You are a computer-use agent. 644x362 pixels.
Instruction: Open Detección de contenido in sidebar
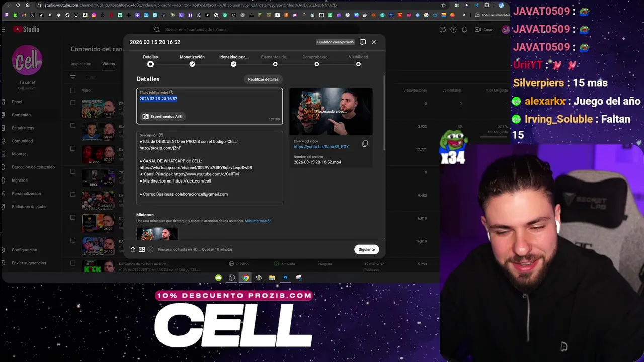point(33,167)
